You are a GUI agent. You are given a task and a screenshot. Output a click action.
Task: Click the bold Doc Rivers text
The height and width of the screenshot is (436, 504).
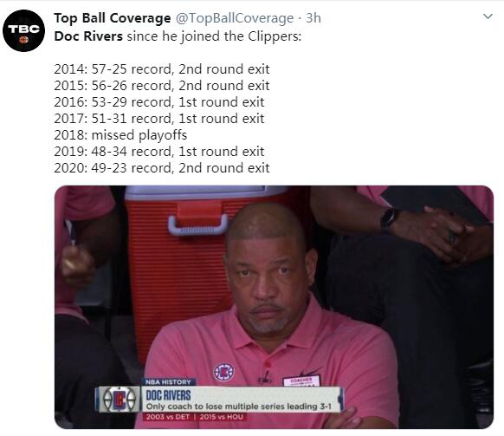pyautogui.click(x=88, y=36)
